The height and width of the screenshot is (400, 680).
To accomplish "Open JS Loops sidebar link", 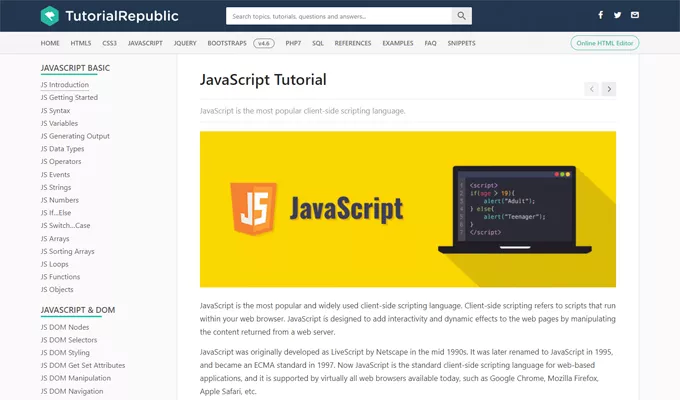I will point(54,264).
